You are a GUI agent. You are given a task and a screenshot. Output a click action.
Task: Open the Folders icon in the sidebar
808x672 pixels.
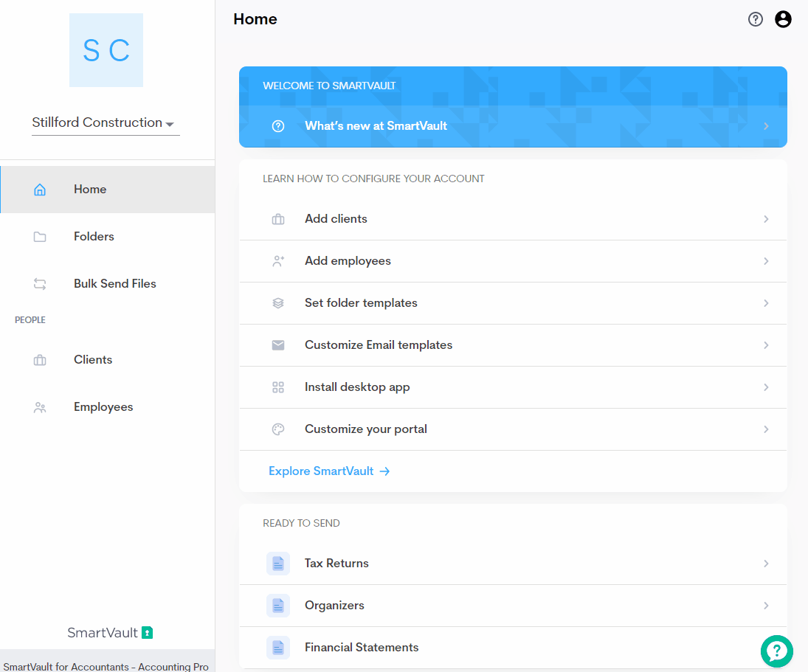[x=40, y=236]
